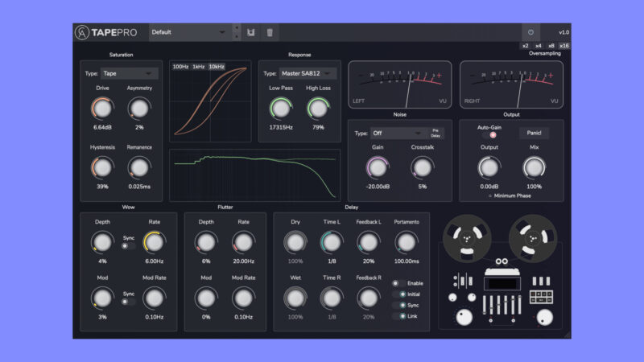Click the left tape reel graphic
644x362 pixels.
[466, 239]
